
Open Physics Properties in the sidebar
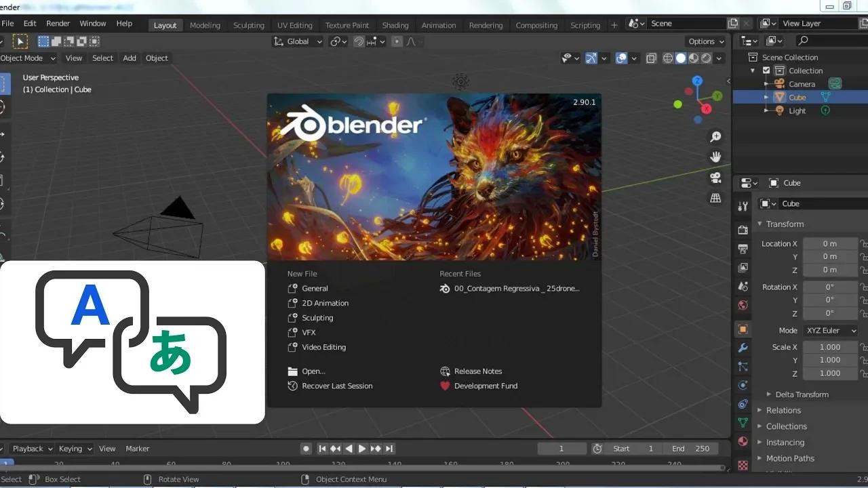click(x=743, y=385)
